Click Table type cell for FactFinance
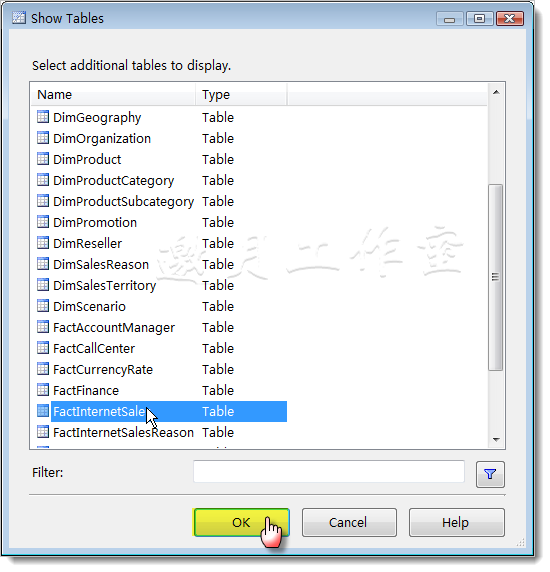The width and height of the screenshot is (550, 572). [x=218, y=390]
